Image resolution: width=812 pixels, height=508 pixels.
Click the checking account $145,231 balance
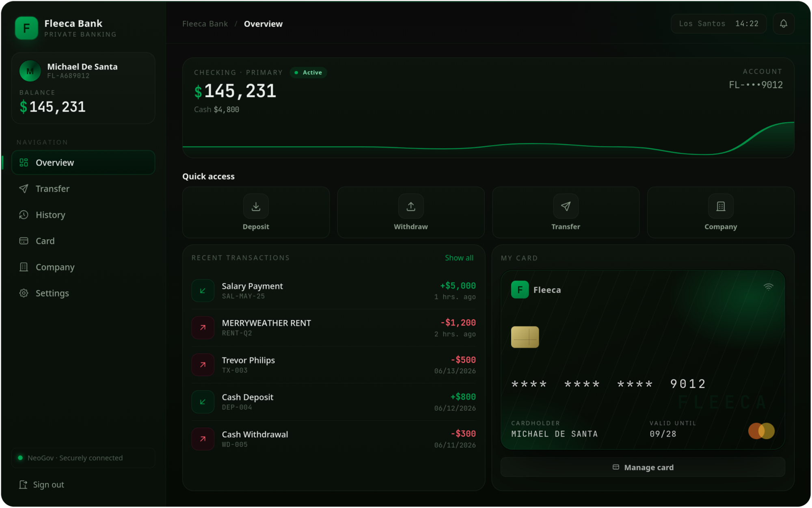[235, 91]
